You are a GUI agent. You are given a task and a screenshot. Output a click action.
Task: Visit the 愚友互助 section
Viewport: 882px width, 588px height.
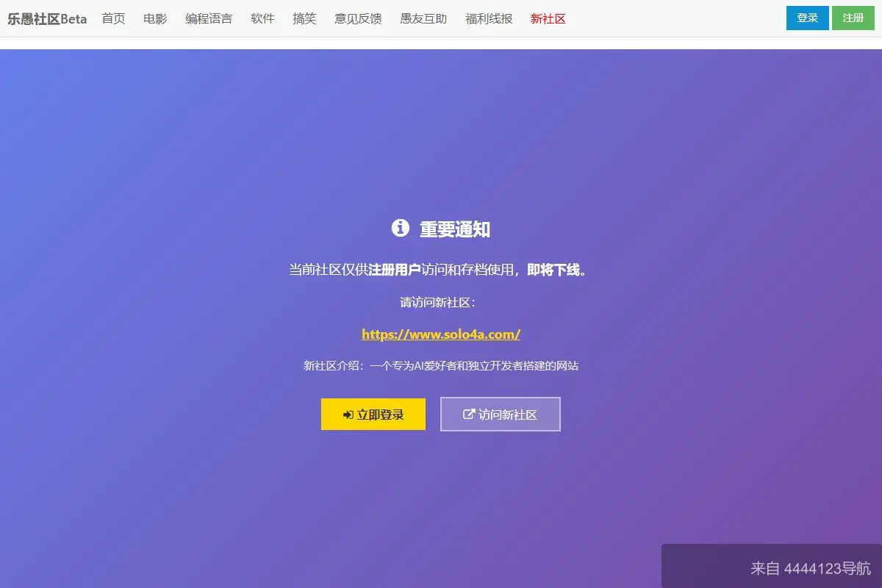click(x=423, y=19)
